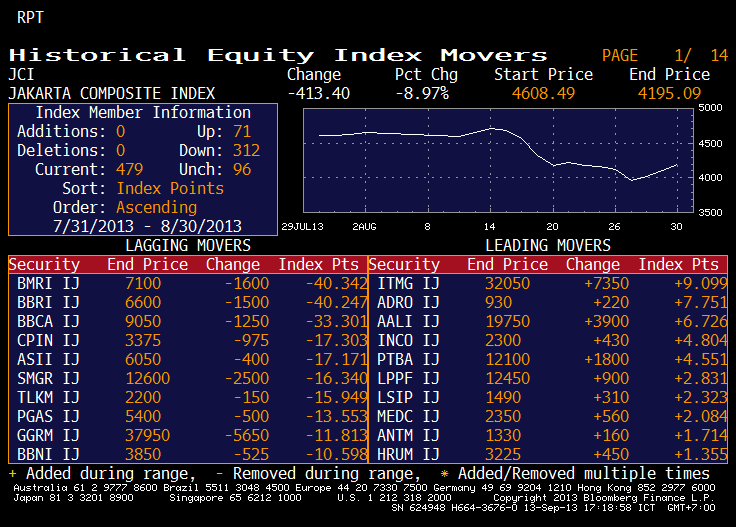Sort lagging movers by End Price header
Screen dimensions: 736x527
(x=147, y=264)
